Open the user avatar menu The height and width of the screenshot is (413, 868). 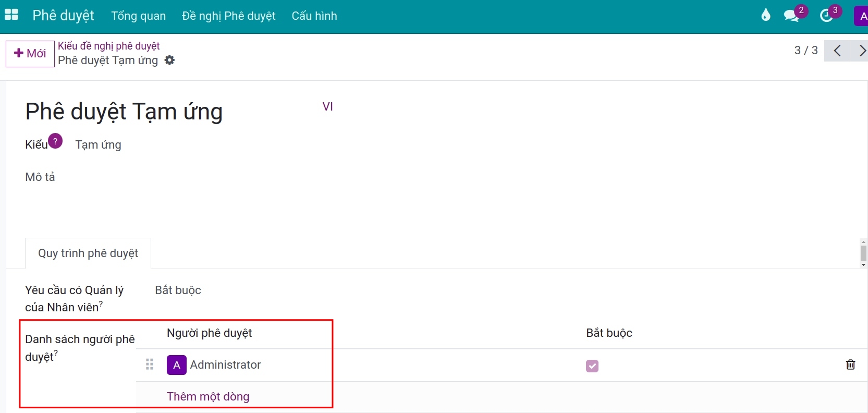[x=861, y=16]
